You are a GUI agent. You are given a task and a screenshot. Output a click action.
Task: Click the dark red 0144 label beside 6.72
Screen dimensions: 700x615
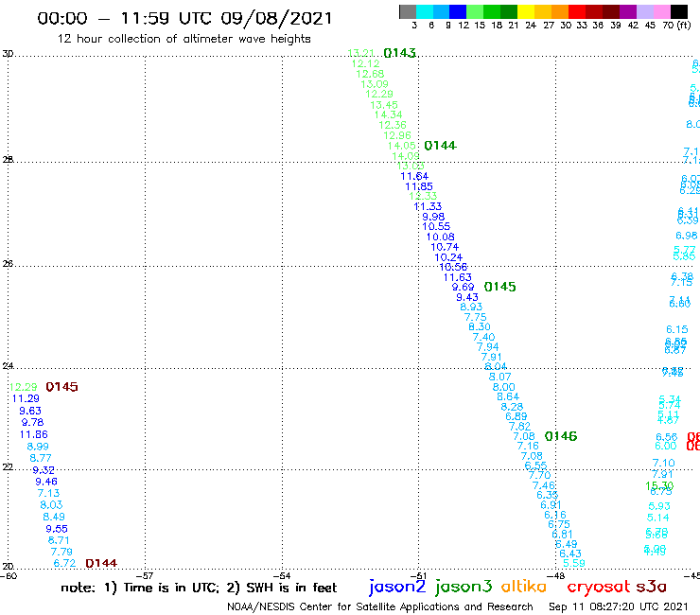[x=101, y=563]
